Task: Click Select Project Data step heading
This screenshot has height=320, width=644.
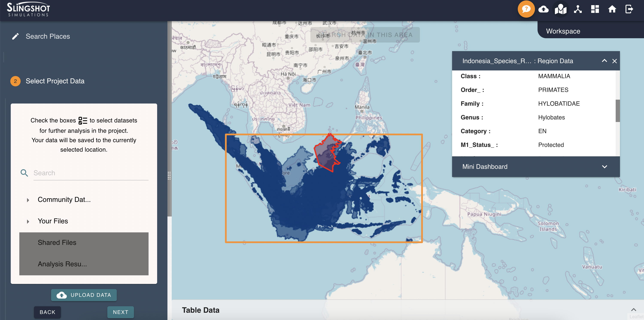Action: (x=55, y=81)
